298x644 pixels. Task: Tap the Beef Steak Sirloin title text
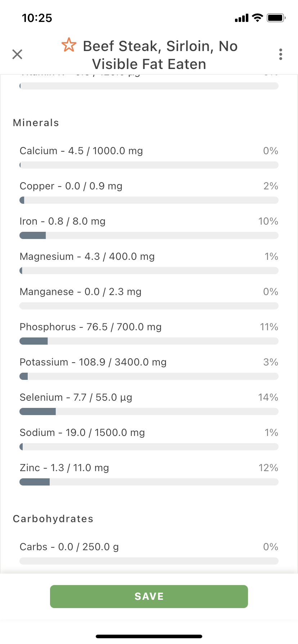tap(160, 55)
